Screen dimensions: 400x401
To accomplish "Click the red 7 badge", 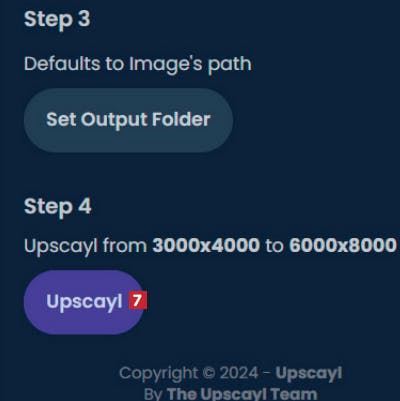I will pyautogui.click(x=138, y=301).
